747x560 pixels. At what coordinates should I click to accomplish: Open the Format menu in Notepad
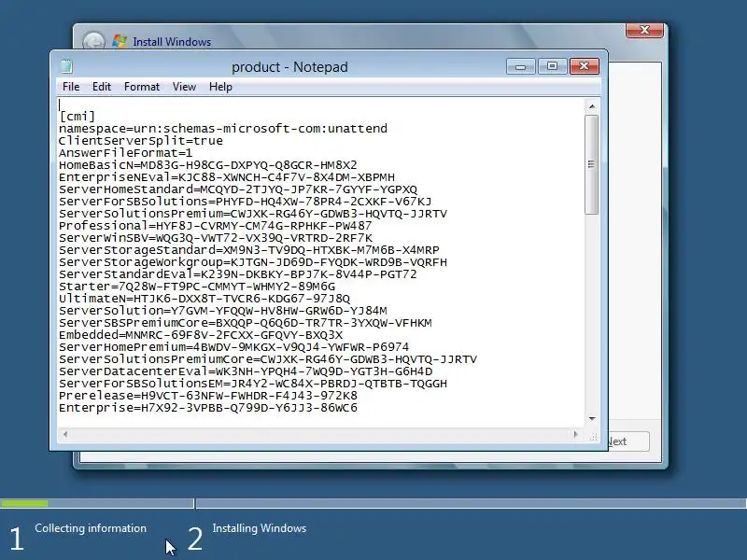[x=142, y=87]
